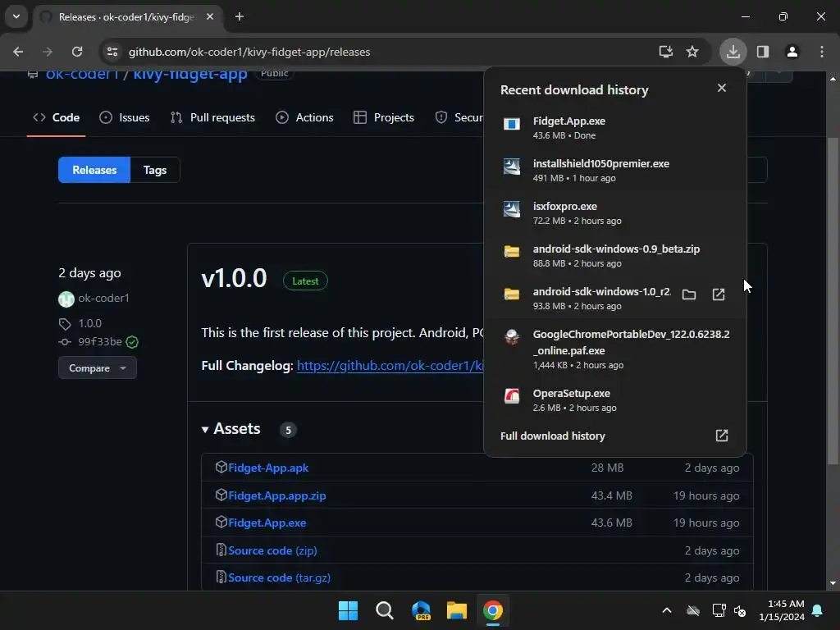Open installshield1050premier.exe download entry
Image resolution: width=840 pixels, height=630 pixels.
615,171
